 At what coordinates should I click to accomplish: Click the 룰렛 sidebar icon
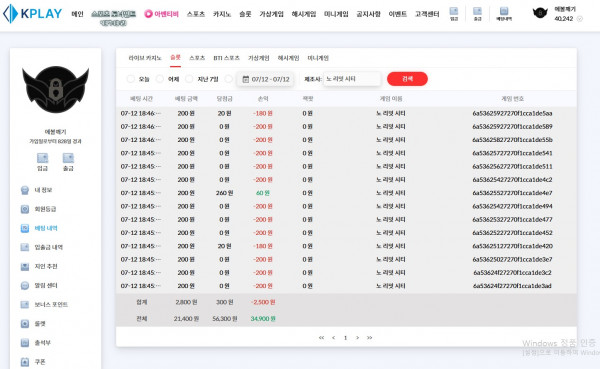click(x=25, y=324)
